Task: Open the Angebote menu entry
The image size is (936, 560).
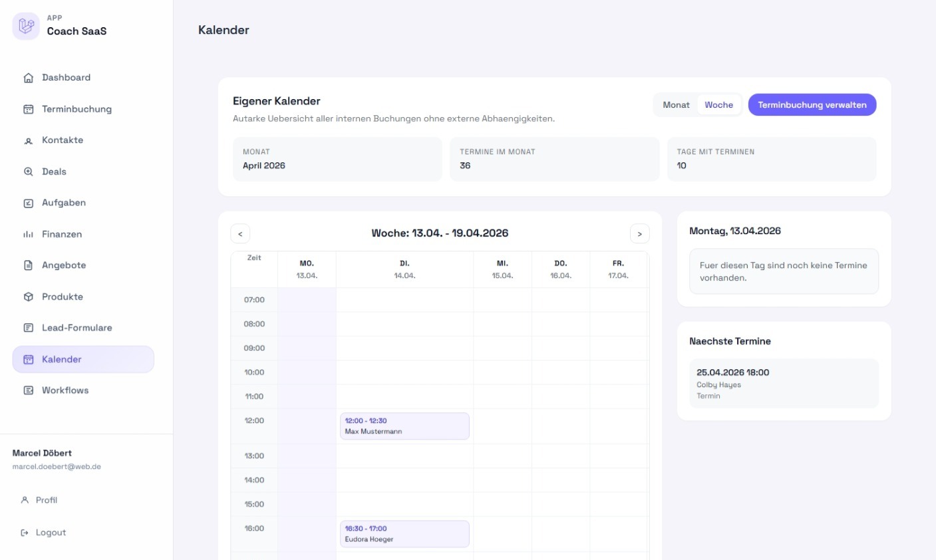Action: pos(83,265)
